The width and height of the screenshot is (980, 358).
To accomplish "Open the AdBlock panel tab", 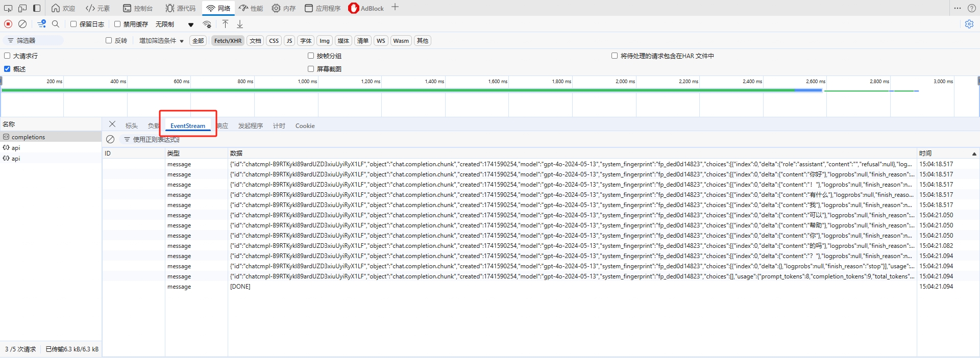I will [366, 8].
